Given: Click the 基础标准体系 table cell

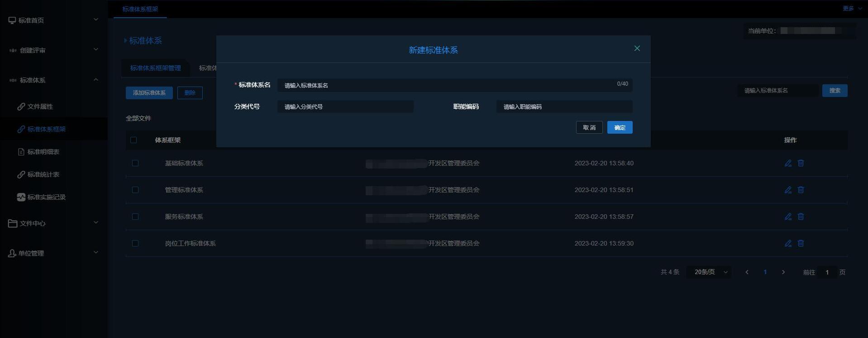Looking at the screenshot, I should [x=184, y=163].
